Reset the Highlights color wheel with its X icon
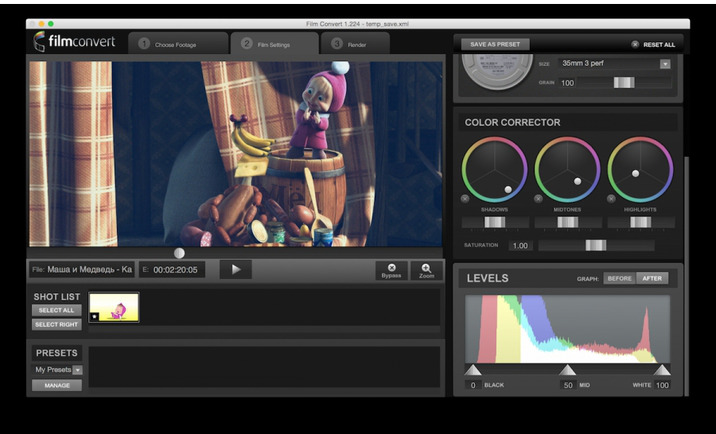 click(x=612, y=199)
